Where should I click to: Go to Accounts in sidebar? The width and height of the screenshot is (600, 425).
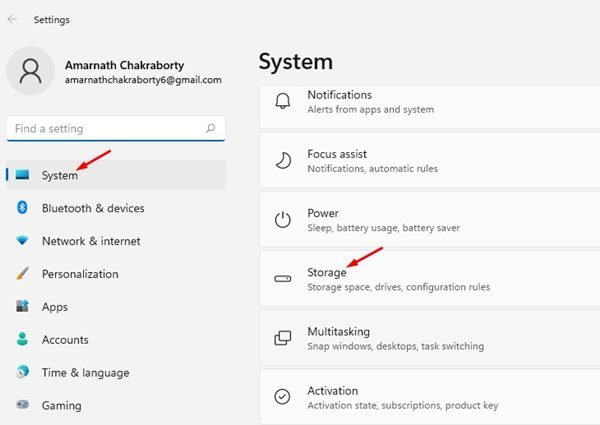click(65, 340)
